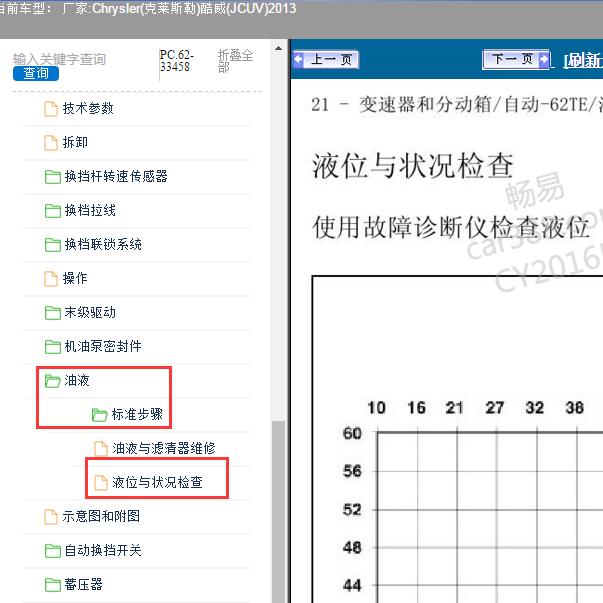
Task: Expand the 换档拉线 folder
Action: click(90, 210)
